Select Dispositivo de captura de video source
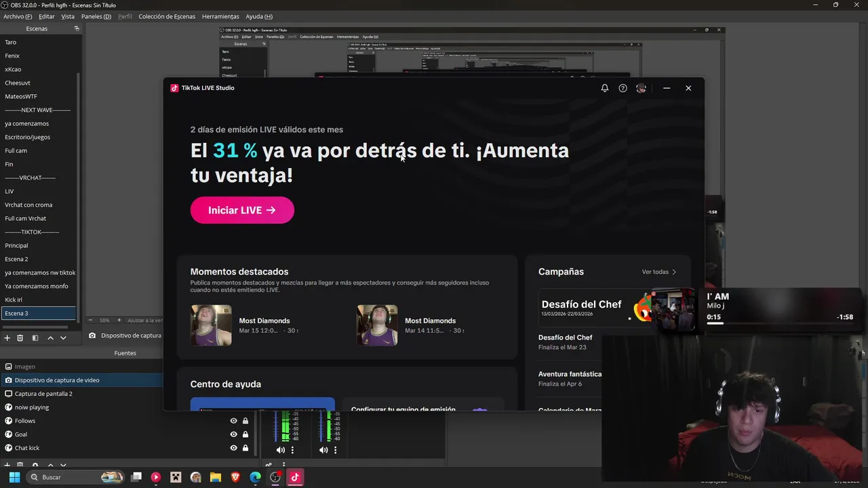 (81, 380)
